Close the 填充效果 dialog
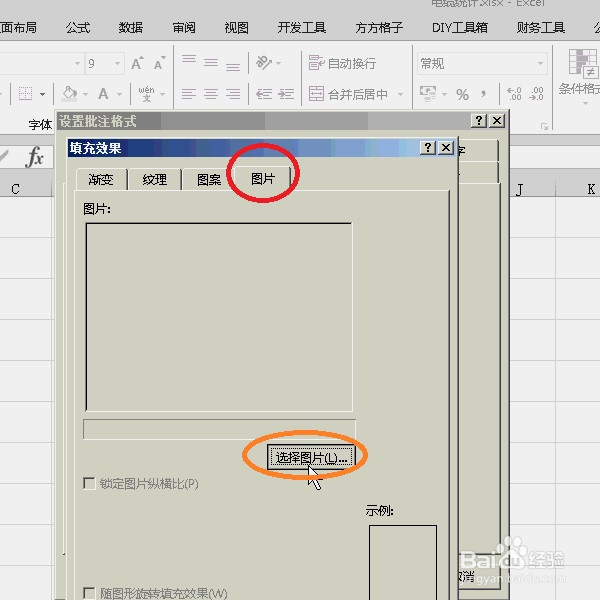600x600 pixels. 446,148
